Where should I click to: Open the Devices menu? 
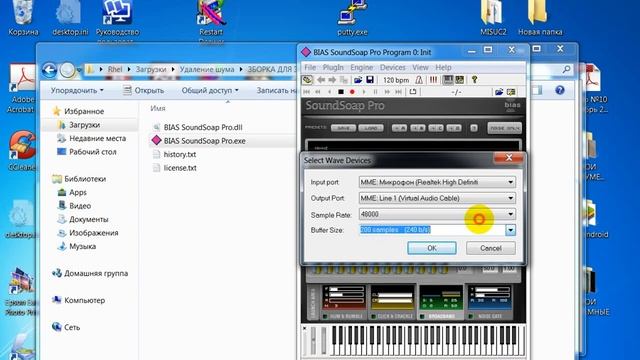click(393, 67)
